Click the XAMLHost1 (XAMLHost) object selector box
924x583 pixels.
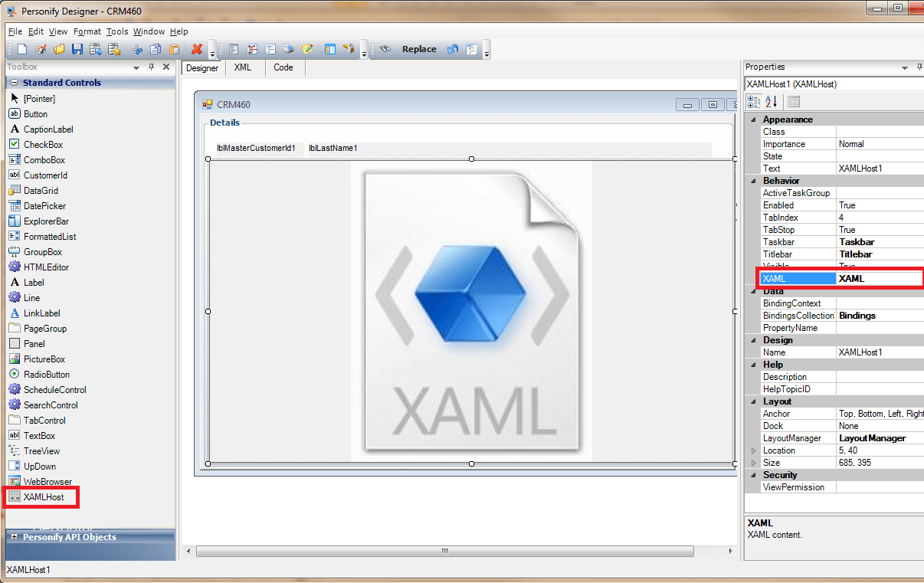point(834,84)
